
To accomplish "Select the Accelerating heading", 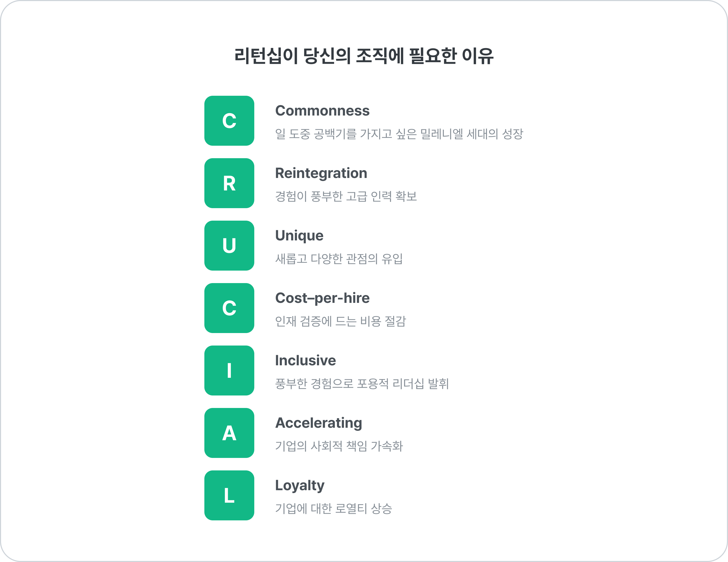I will click(x=319, y=423).
